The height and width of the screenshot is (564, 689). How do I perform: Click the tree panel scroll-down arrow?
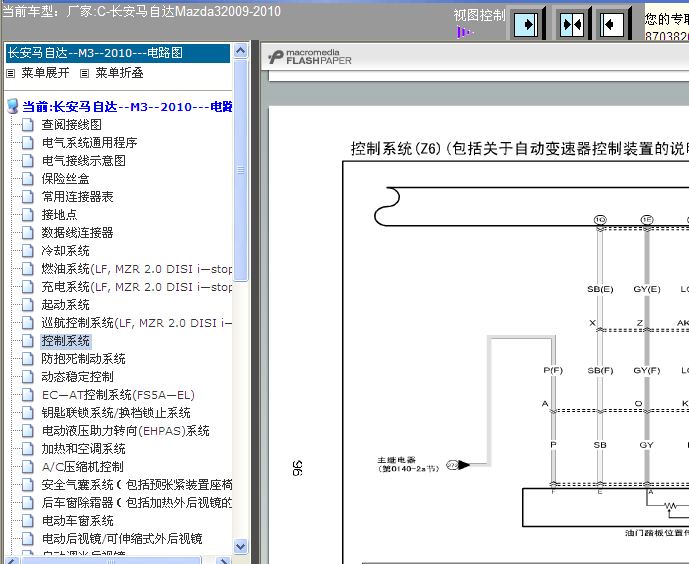coord(240,546)
